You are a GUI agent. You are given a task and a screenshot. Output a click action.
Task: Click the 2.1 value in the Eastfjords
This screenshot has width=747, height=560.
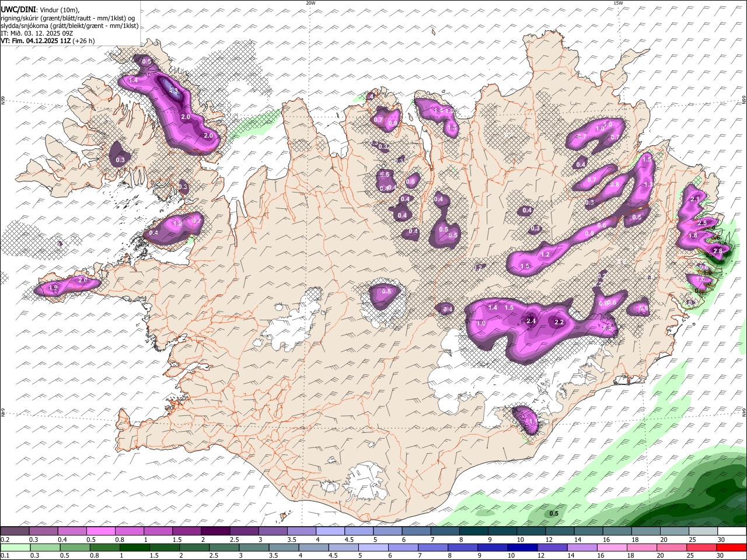tap(694, 199)
